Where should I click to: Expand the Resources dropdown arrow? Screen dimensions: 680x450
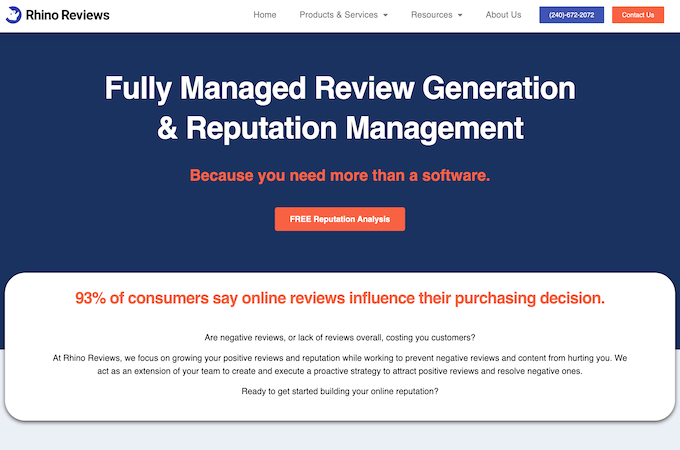tap(460, 15)
